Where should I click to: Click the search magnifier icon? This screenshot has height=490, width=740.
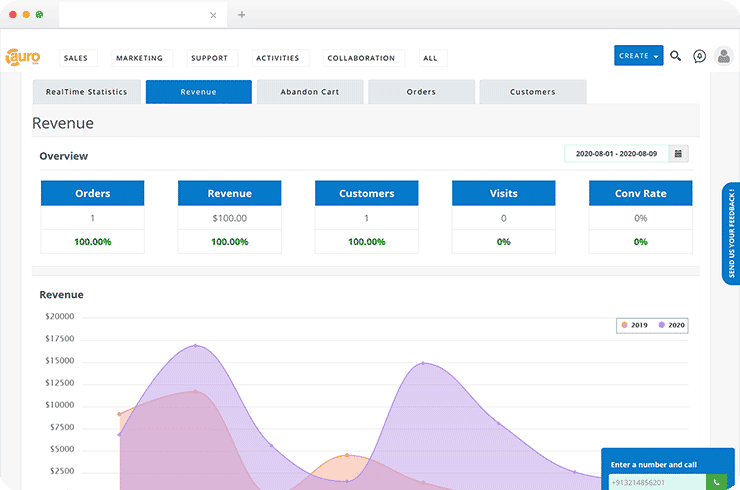(x=676, y=56)
